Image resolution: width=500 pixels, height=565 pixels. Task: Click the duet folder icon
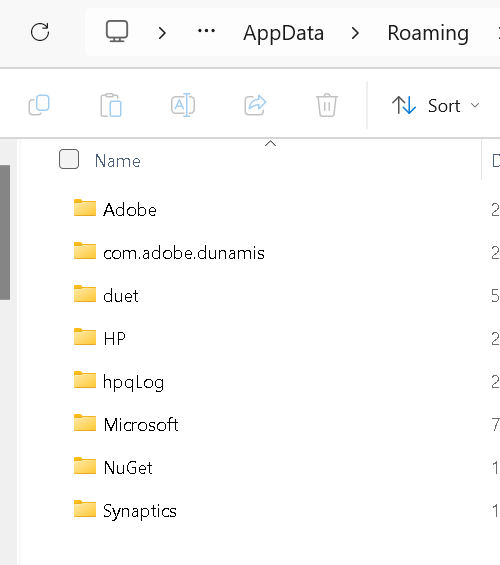(x=85, y=294)
